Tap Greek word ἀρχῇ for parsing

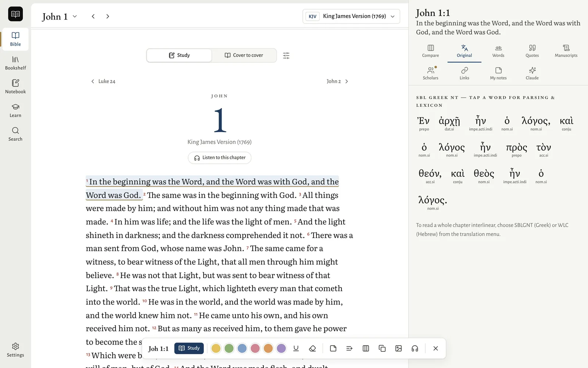(449, 123)
